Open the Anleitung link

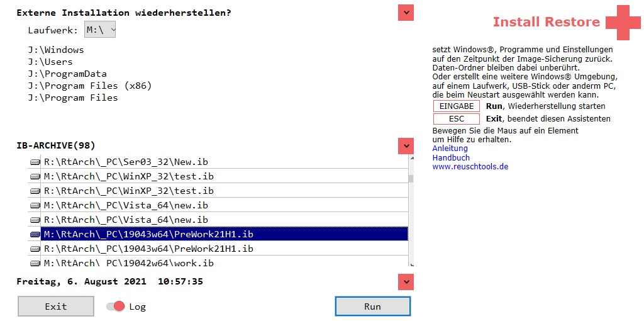pyautogui.click(x=450, y=149)
